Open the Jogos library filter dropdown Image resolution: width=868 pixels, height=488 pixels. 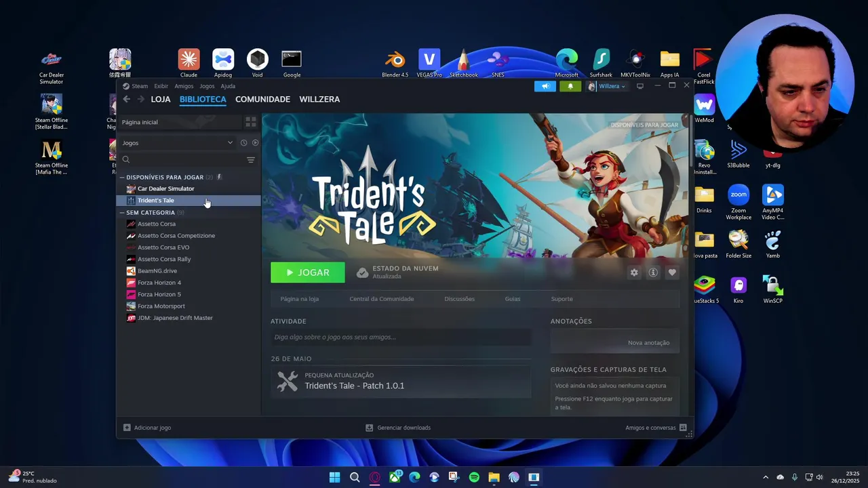[178, 143]
